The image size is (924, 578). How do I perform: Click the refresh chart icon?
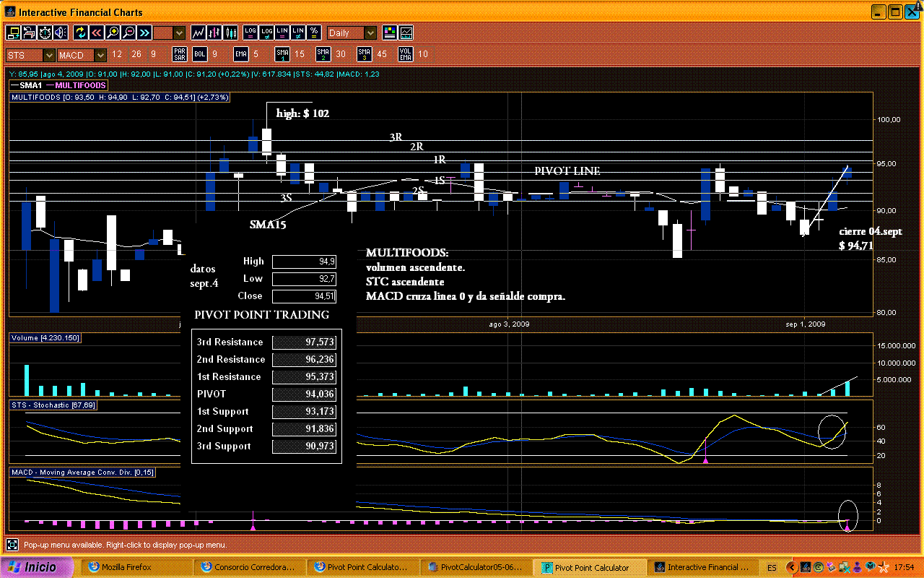pos(80,33)
